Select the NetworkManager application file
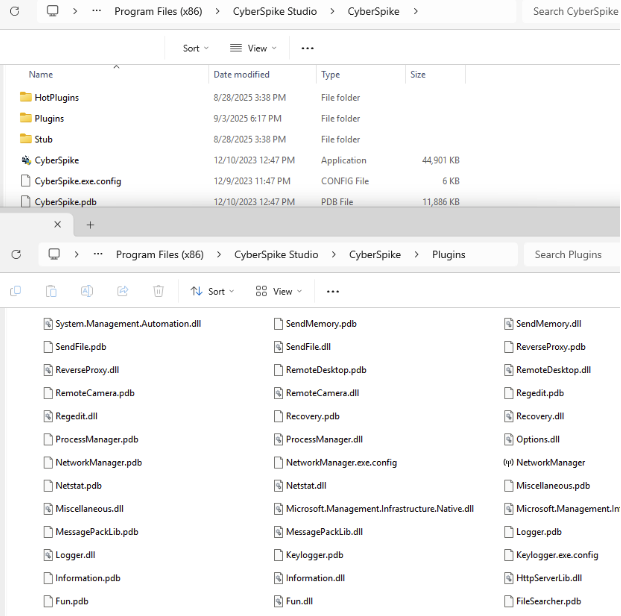 click(550, 462)
